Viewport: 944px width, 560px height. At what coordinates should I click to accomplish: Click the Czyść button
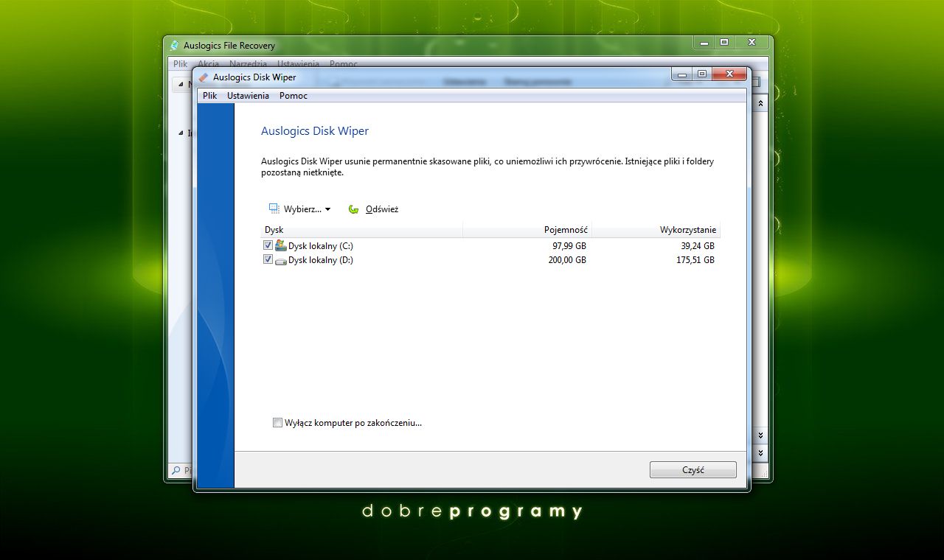pyautogui.click(x=693, y=470)
